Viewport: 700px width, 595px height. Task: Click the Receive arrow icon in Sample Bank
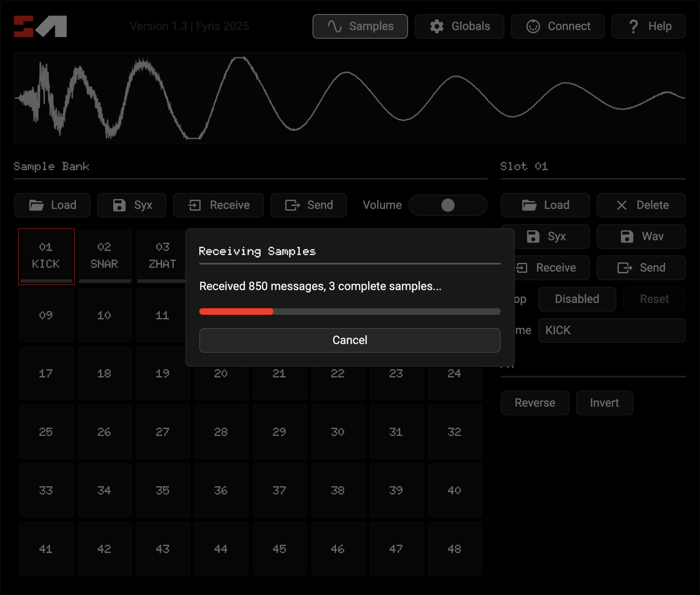click(194, 205)
